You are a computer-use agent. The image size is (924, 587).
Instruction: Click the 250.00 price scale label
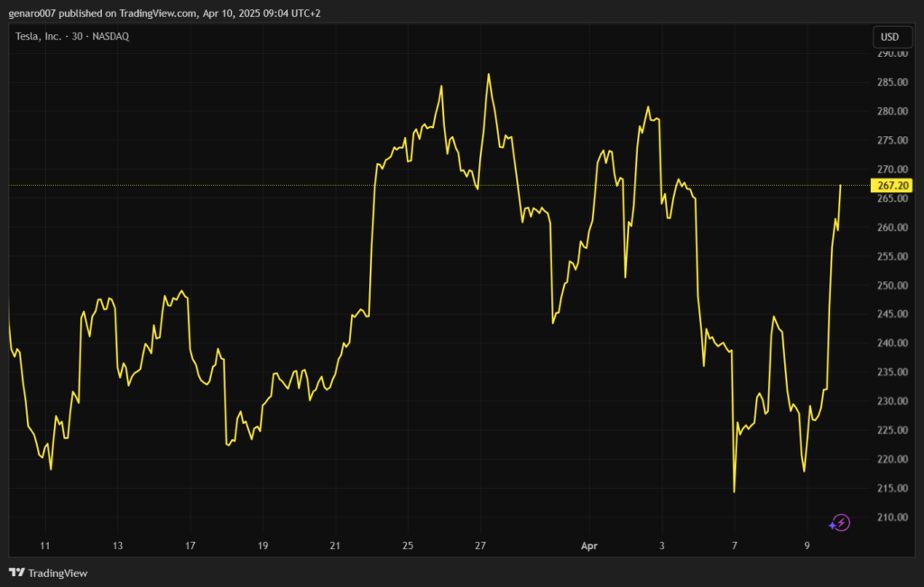point(892,286)
